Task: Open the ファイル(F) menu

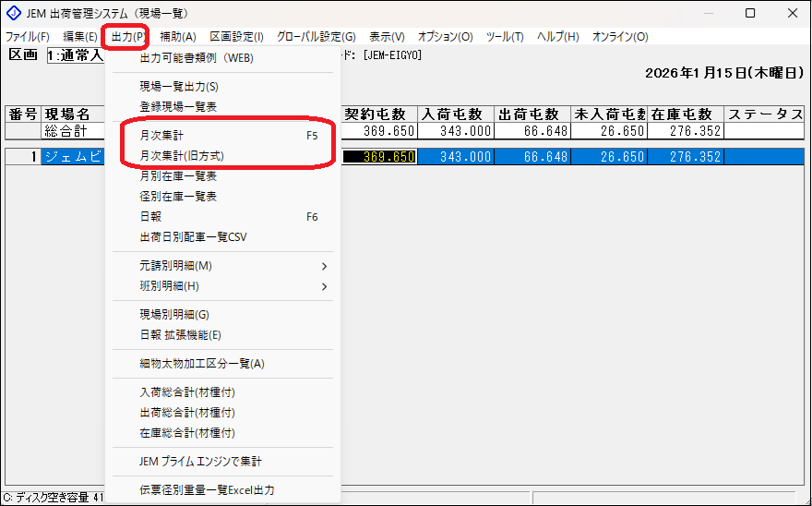Action: tap(28, 37)
